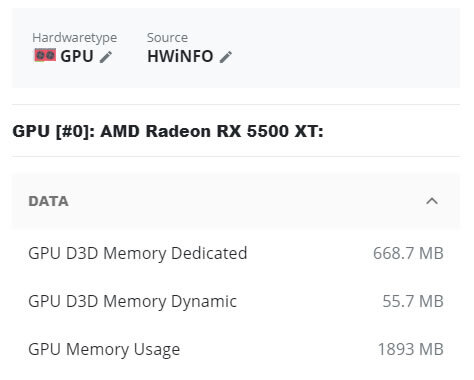Click the pencil icon next to GPU
474x380 pixels.
pyautogui.click(x=106, y=57)
